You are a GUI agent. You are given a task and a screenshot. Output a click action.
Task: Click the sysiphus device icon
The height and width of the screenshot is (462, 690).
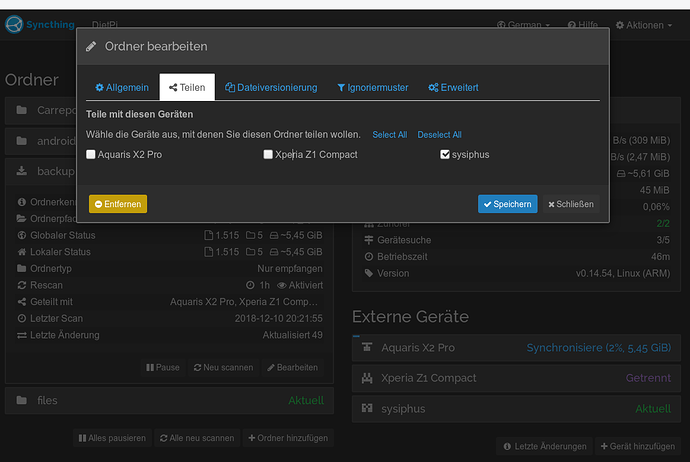pos(367,408)
